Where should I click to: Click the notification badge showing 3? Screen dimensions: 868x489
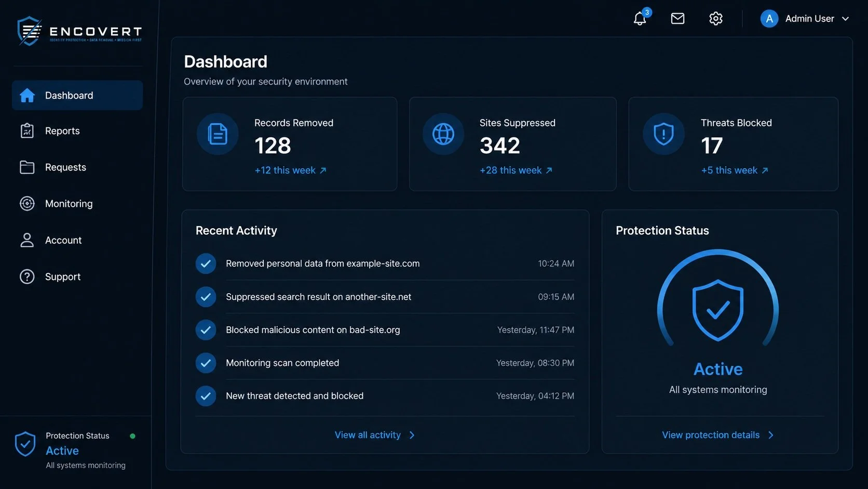point(647,12)
